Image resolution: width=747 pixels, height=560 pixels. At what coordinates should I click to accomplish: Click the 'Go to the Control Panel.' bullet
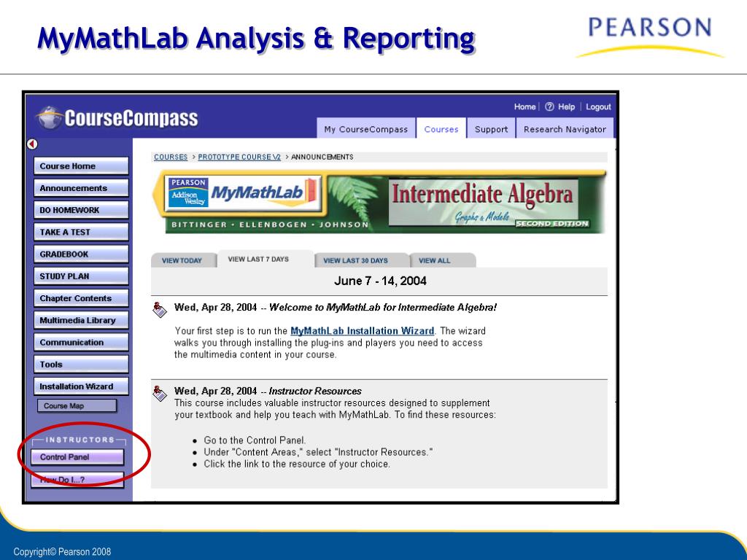(255, 440)
